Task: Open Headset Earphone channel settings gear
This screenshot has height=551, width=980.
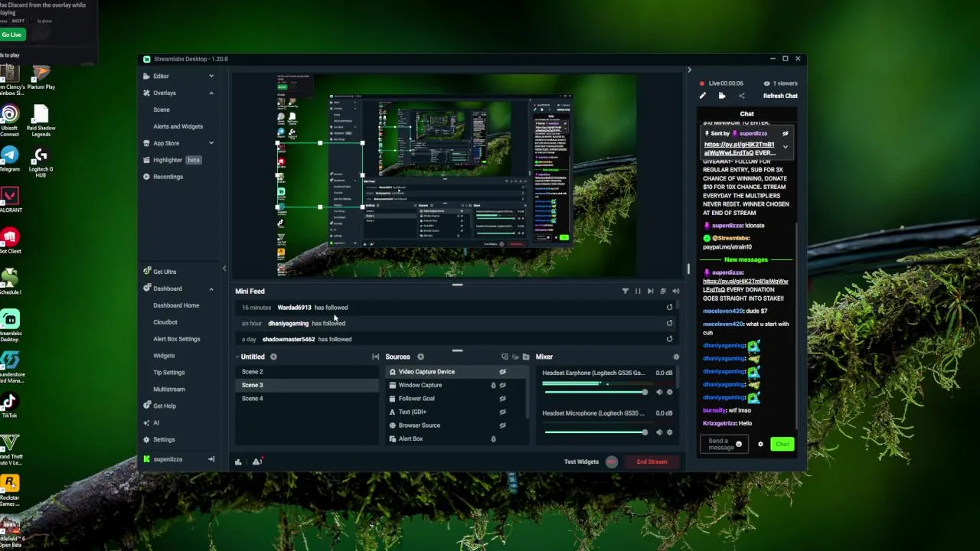Action: (669, 392)
